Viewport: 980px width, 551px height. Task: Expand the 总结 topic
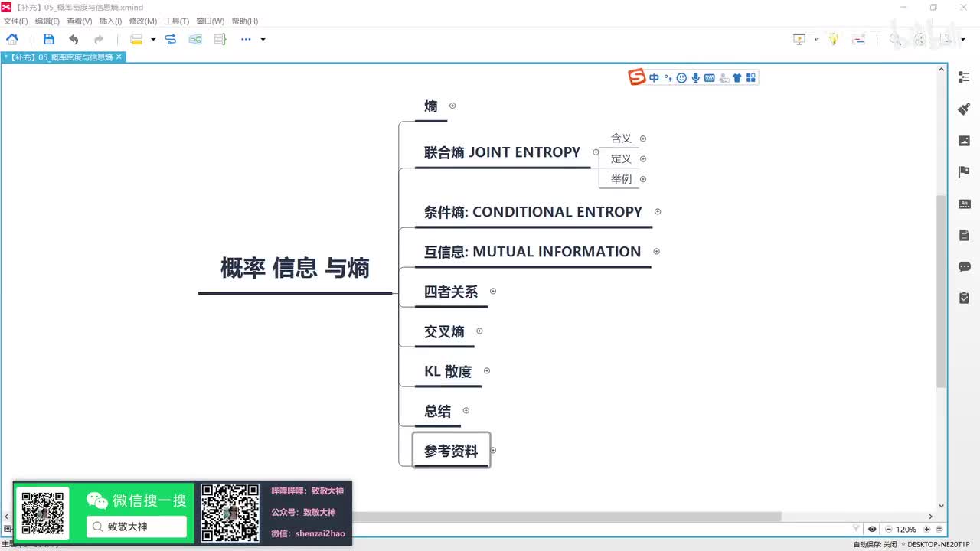point(465,410)
